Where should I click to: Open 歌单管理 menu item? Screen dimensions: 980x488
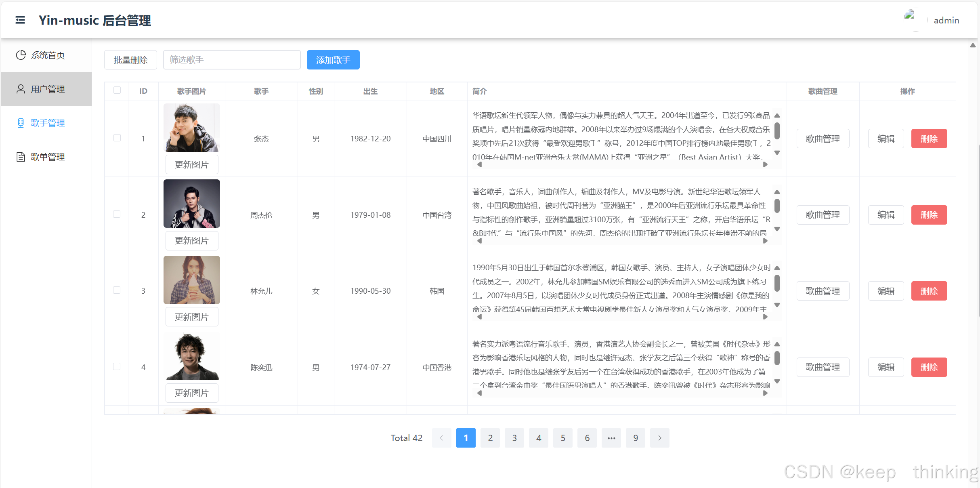pyautogui.click(x=48, y=157)
